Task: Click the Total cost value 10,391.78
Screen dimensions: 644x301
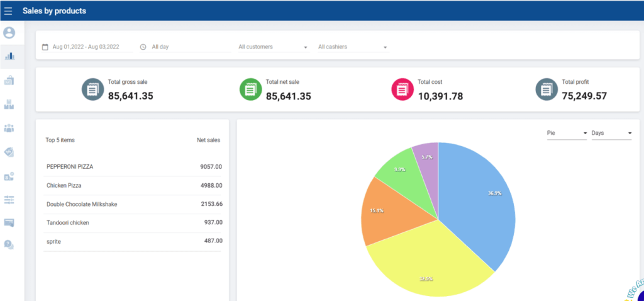Action: pos(440,96)
